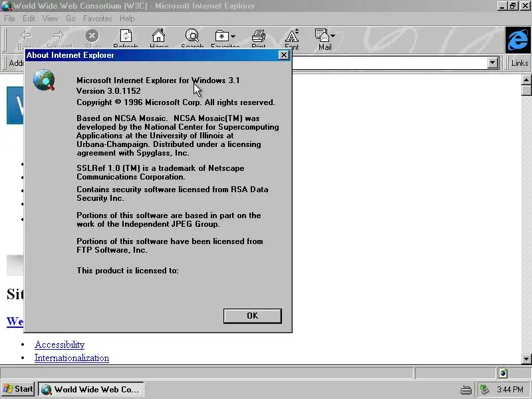The height and width of the screenshot is (399, 532).
Task: Close the About Internet Explorer dialog
Action: 284,55
